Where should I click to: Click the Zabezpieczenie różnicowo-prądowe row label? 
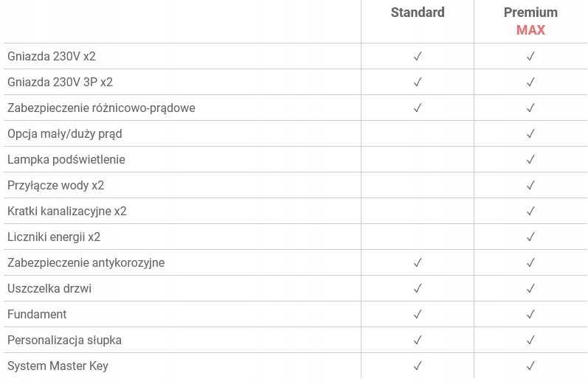click(x=101, y=108)
